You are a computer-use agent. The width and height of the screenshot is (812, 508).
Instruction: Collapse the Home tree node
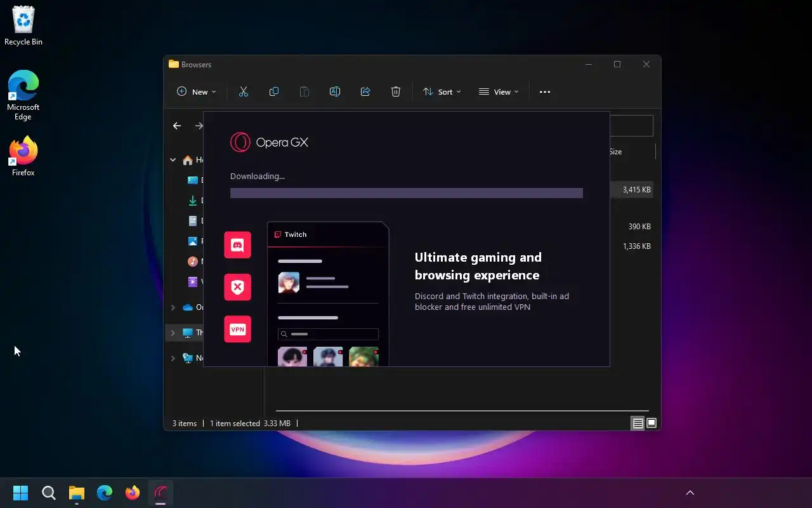[173, 160]
